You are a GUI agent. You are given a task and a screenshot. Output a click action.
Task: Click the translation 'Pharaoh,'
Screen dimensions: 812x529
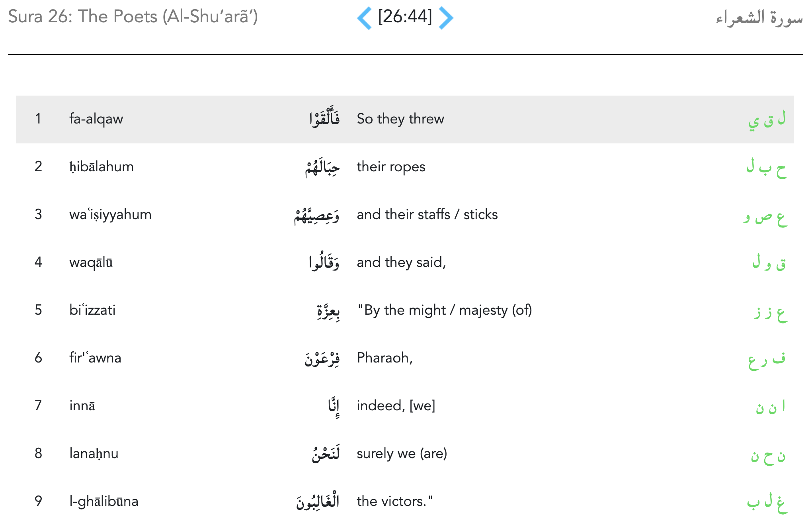pos(385,358)
